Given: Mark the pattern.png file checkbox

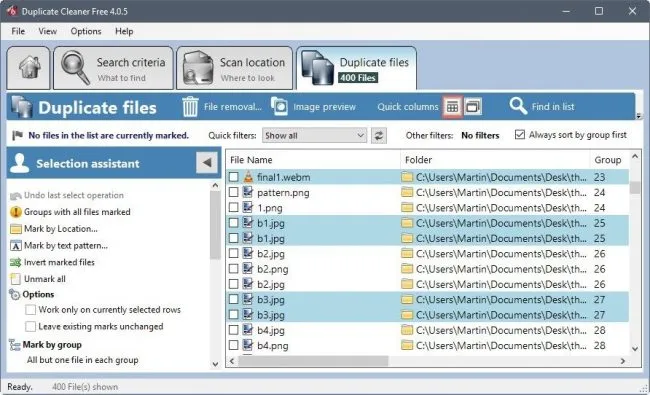Looking at the screenshot, I should pos(234,192).
